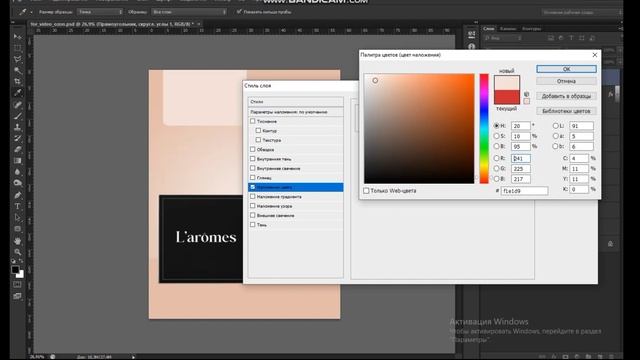Enable the Контур style checkbox
640x360 pixels.
pyautogui.click(x=258, y=131)
